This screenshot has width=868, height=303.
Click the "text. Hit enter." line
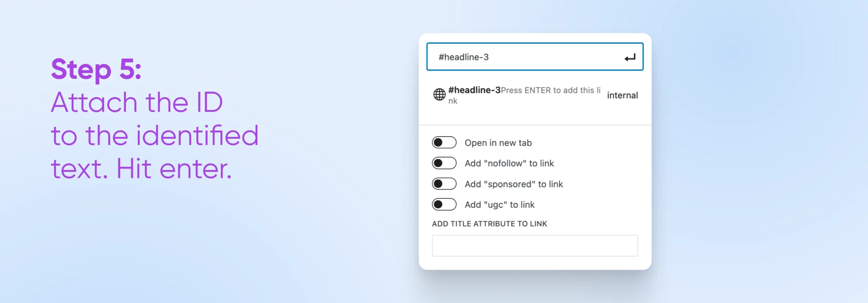141,169
